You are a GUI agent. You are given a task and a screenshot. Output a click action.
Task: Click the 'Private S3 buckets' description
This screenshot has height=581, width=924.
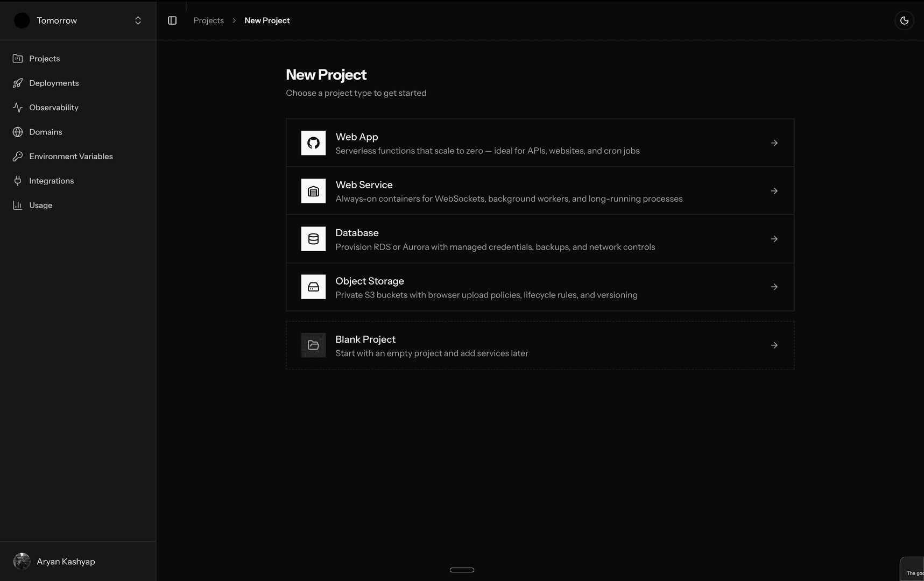tap(486, 295)
